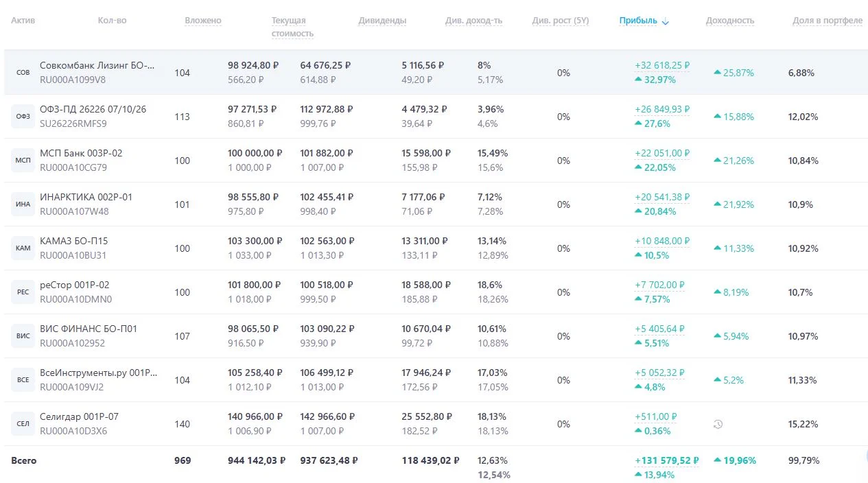Click the РЕС asset badge
868x483 pixels.
(x=23, y=292)
